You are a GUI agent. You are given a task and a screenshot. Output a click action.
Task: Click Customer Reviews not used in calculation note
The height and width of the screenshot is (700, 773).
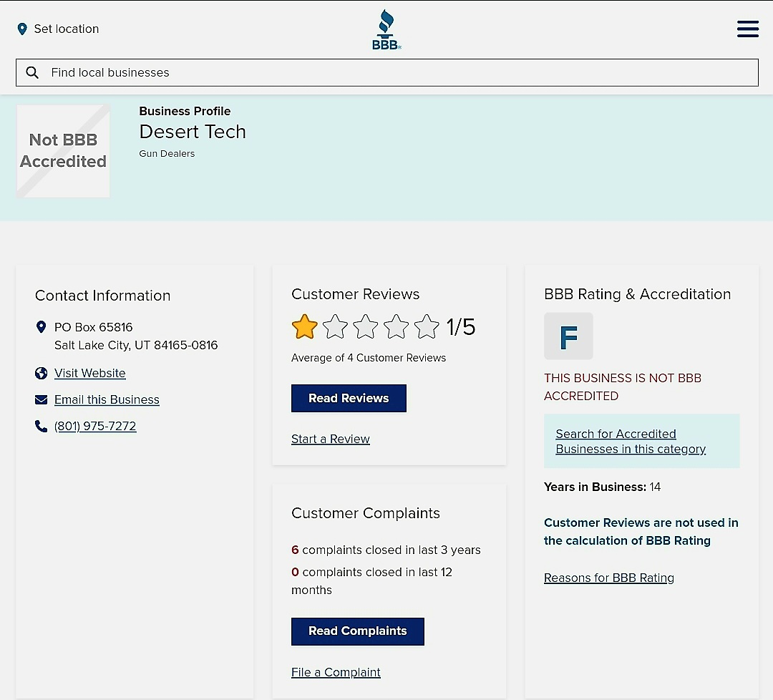pos(641,531)
